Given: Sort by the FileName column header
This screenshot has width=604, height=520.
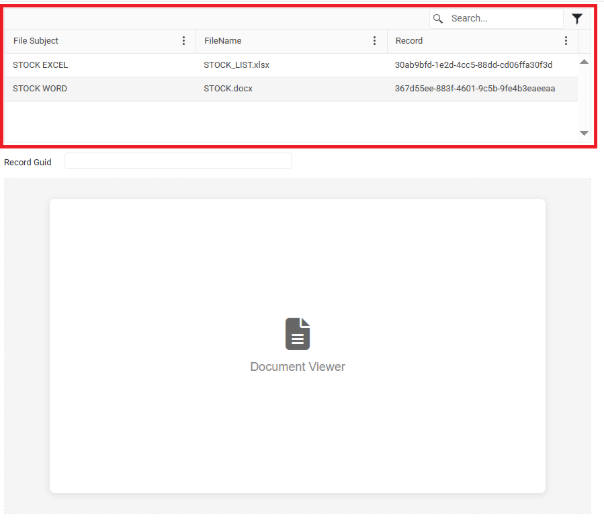Looking at the screenshot, I should [223, 41].
